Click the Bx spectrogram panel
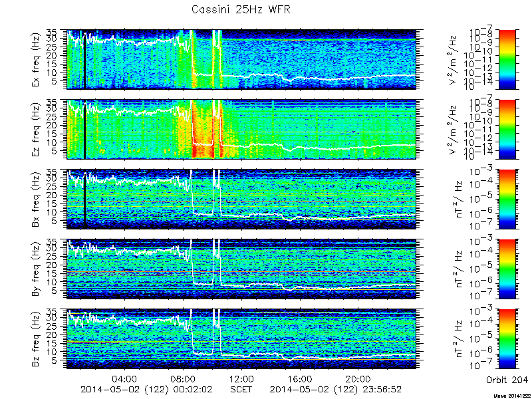Viewport: 532px width, 399px height. click(241, 199)
